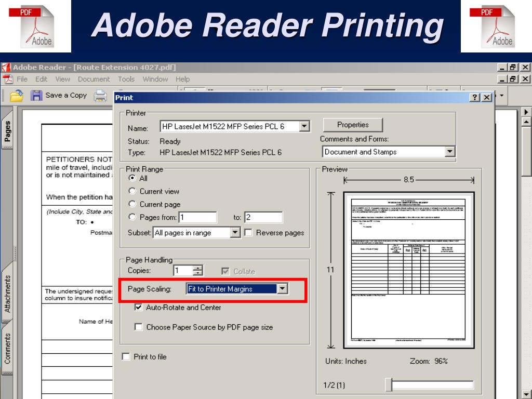Decrease copies with the down spinner arrow
Viewport: 532px width, 399px height.
[x=198, y=273]
